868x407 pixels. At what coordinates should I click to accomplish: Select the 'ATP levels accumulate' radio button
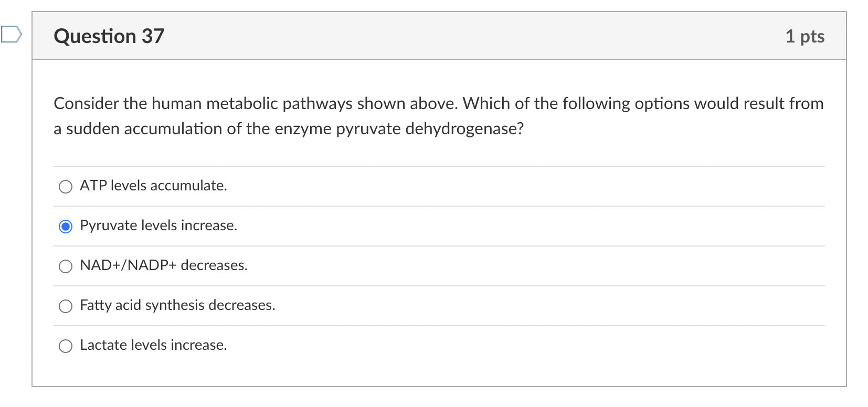click(65, 187)
